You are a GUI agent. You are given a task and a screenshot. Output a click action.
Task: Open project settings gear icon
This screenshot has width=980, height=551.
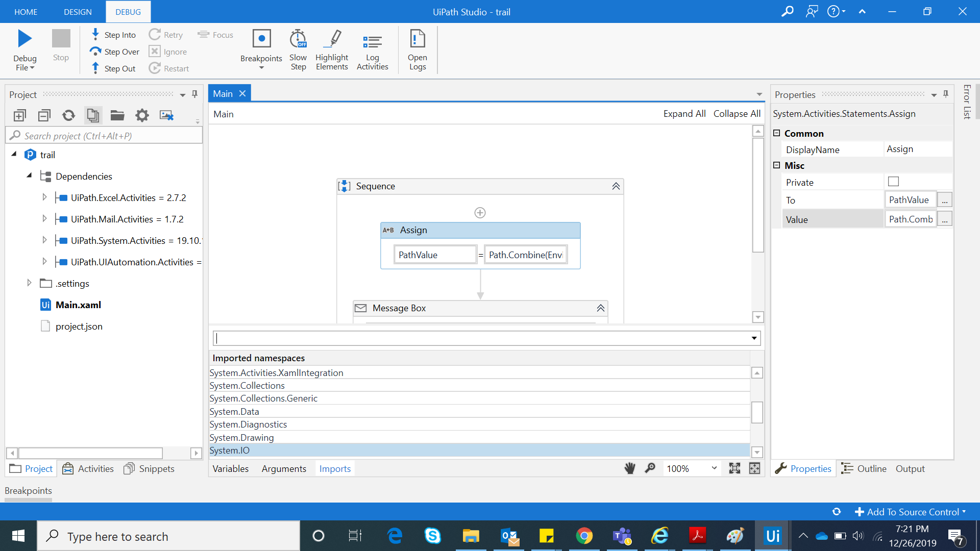(x=142, y=115)
